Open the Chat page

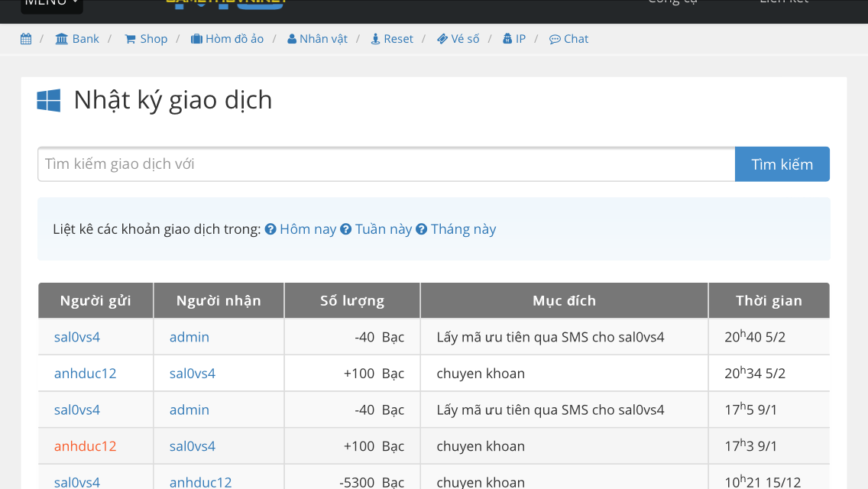[x=569, y=39]
